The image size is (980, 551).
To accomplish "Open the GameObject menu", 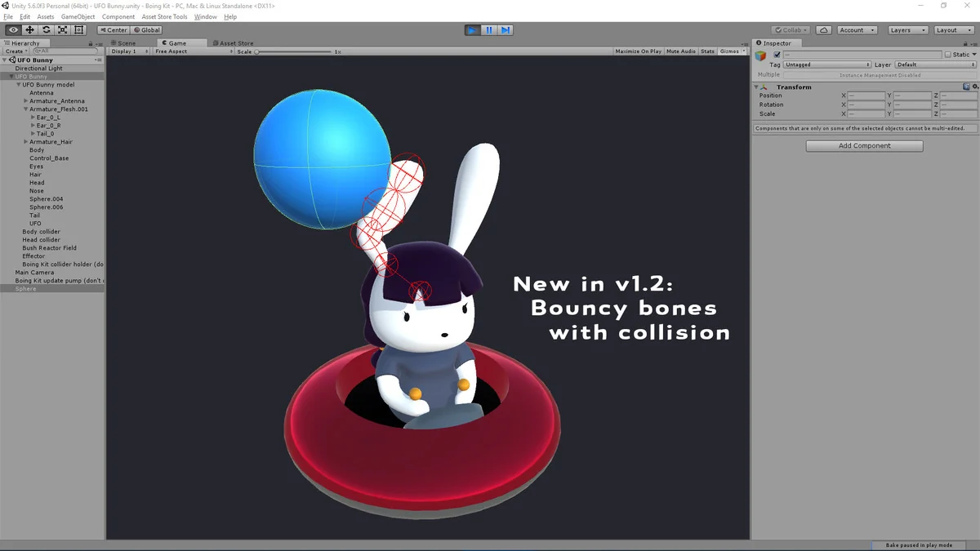I will 78,16.
